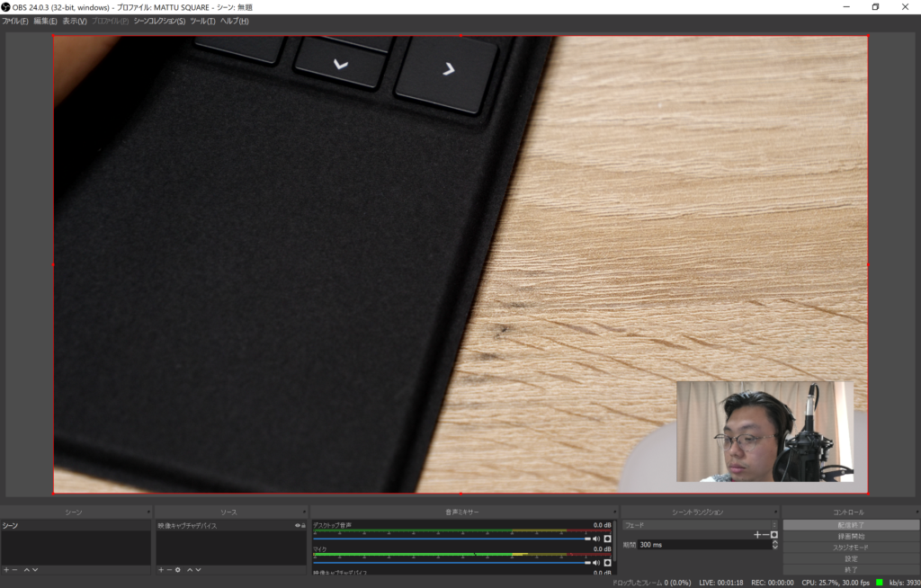Open マイク audio settings gear

[x=607, y=563]
